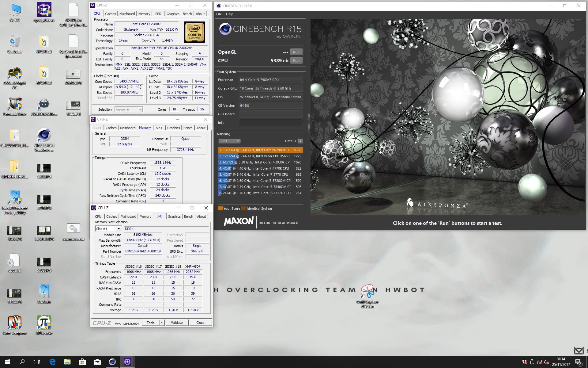Open CINEBENCH Windows desktop shortcut

tap(44, 140)
